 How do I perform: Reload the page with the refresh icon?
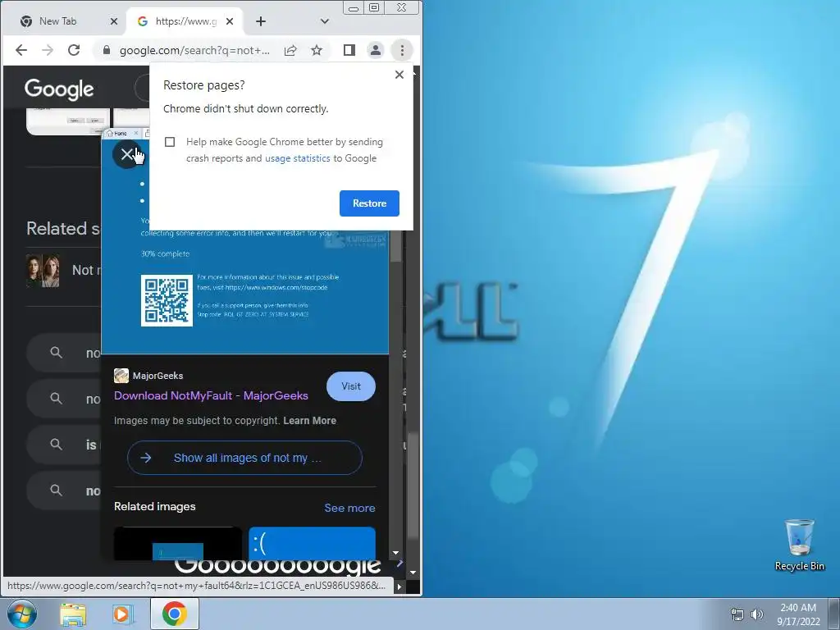click(74, 50)
